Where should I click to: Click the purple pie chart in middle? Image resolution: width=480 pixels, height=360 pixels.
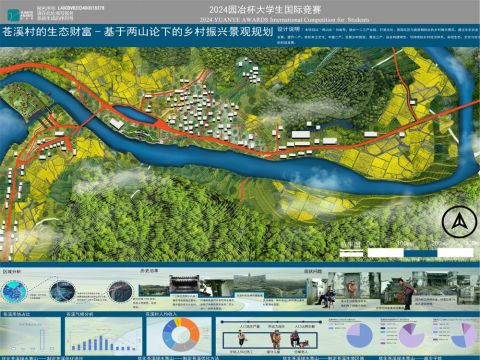[x=411, y=335]
